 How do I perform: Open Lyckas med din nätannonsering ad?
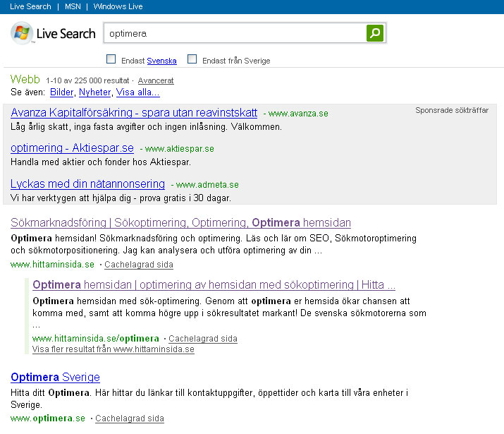(87, 184)
